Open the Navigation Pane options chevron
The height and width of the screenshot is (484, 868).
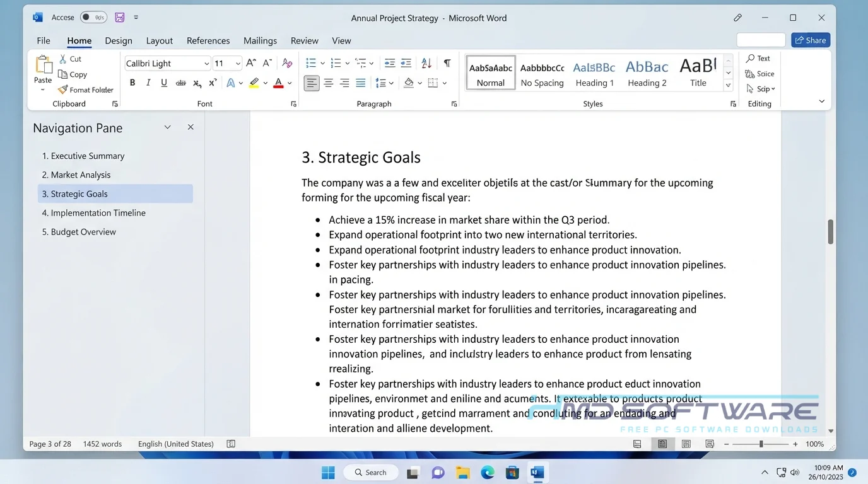168,127
